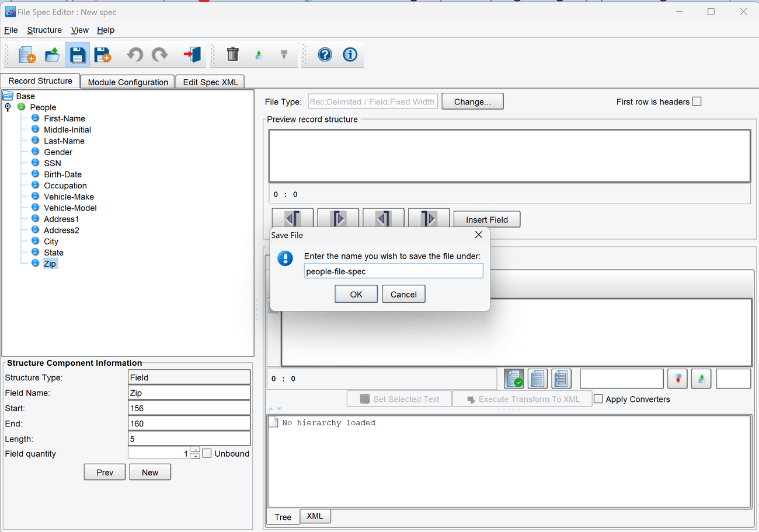
Task: Collapse the People tree node handle
Action: coord(8,107)
